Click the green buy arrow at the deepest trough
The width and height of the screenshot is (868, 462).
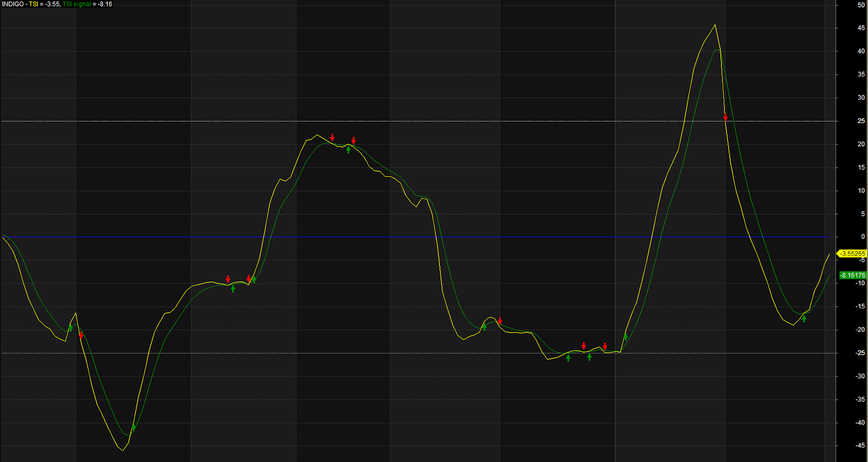point(133,427)
